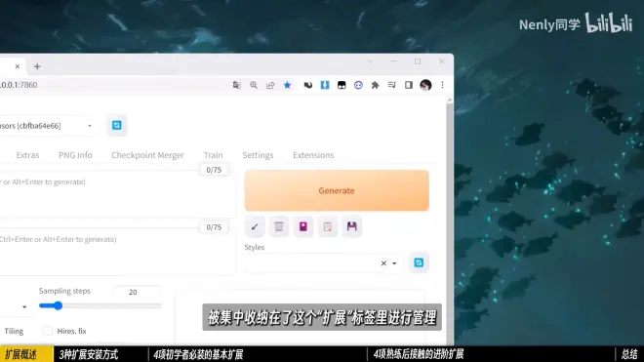Viewport: 644px width, 362px height.
Task: Toggle the browser side panel icon
Action: (409, 85)
